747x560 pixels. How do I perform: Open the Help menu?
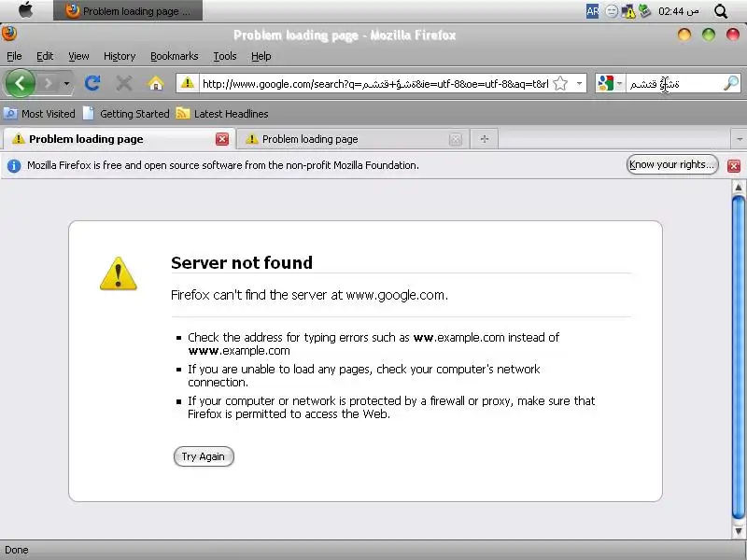pyautogui.click(x=261, y=56)
